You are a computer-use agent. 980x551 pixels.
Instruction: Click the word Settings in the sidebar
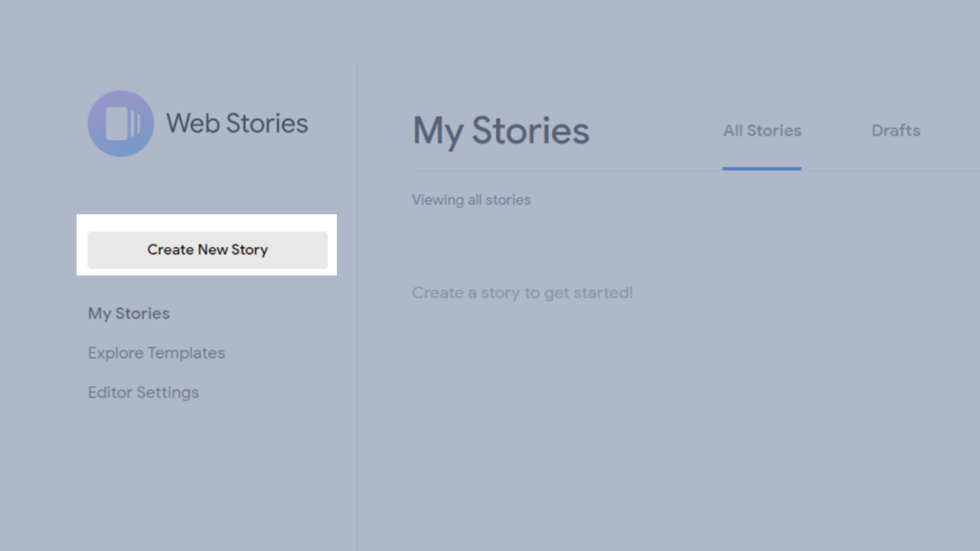point(167,393)
